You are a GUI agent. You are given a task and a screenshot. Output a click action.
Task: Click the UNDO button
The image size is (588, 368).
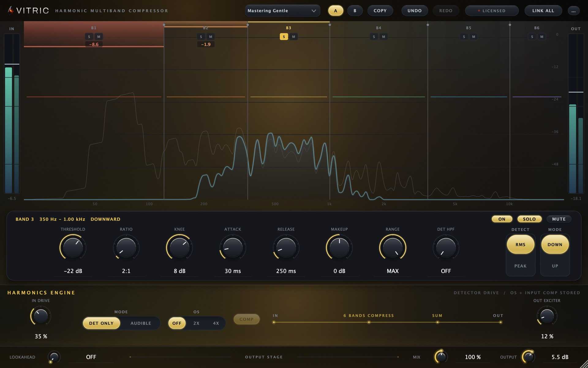pos(415,11)
